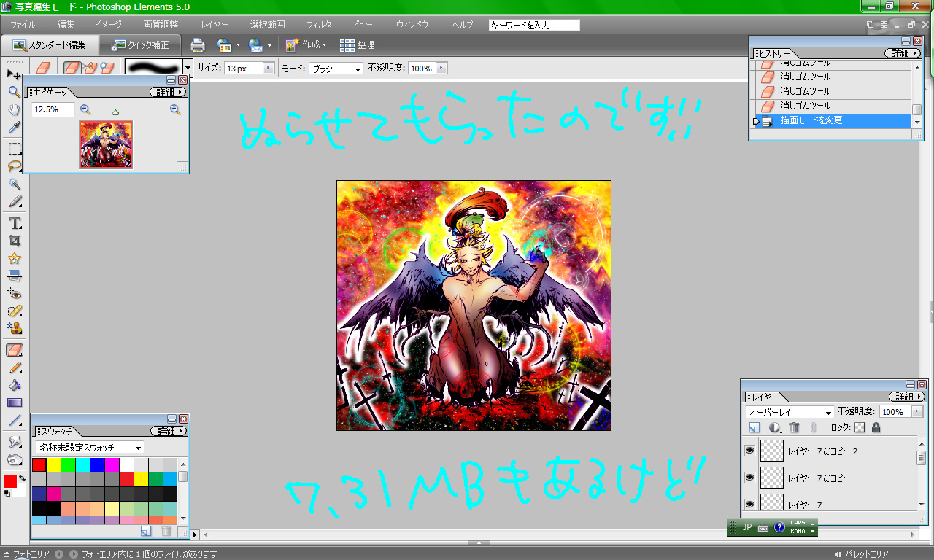Select Magic Eraser tool in options bar
Image resolution: width=934 pixels, height=560 pixels.
pyautogui.click(x=108, y=68)
